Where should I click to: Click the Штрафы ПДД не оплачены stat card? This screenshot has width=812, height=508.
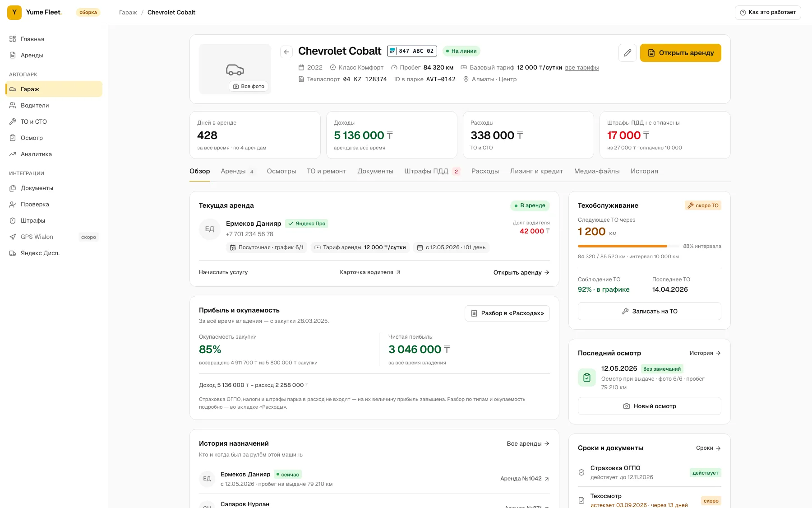[x=665, y=135]
